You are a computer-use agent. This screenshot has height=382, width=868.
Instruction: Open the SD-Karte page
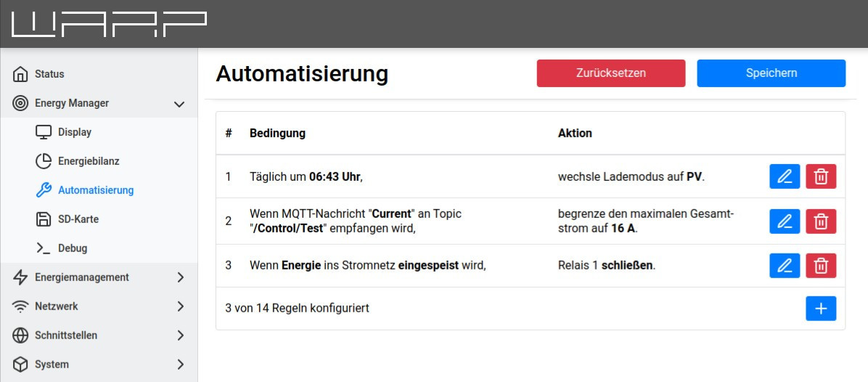point(78,219)
